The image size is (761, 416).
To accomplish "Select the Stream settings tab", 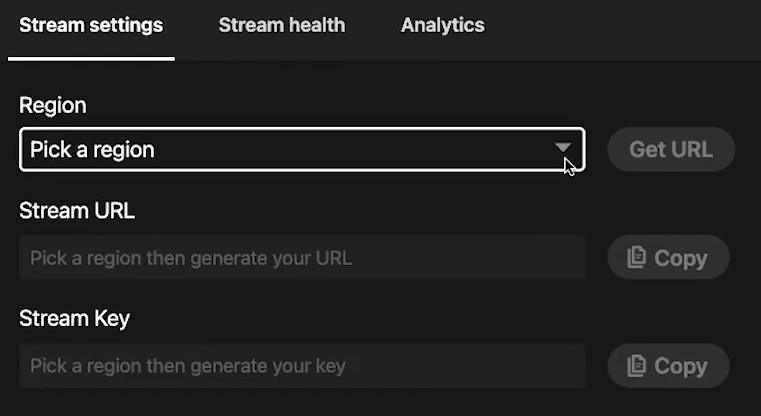I will (91, 26).
